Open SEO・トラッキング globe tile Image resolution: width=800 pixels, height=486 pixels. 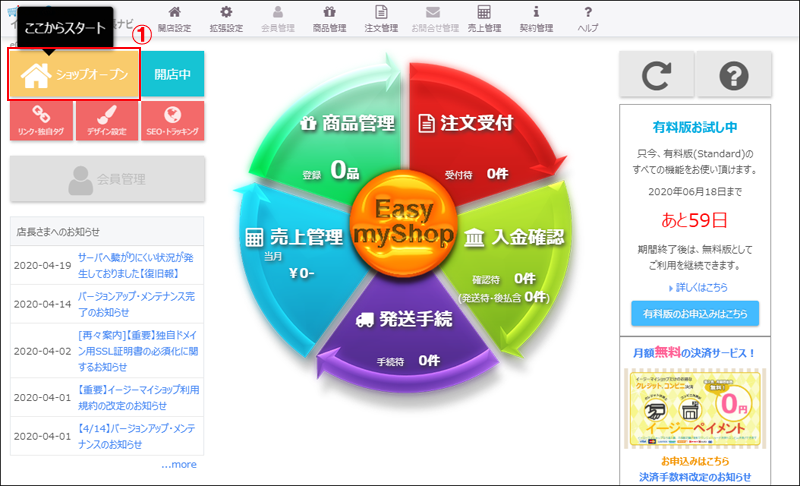click(172, 121)
